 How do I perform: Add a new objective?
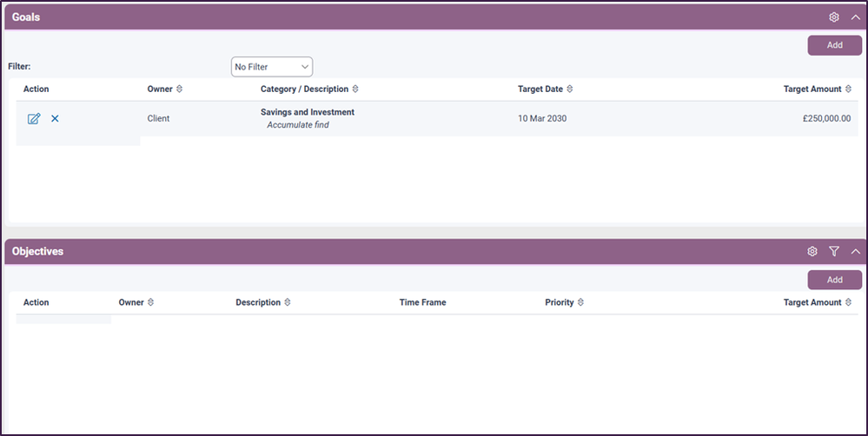point(834,280)
